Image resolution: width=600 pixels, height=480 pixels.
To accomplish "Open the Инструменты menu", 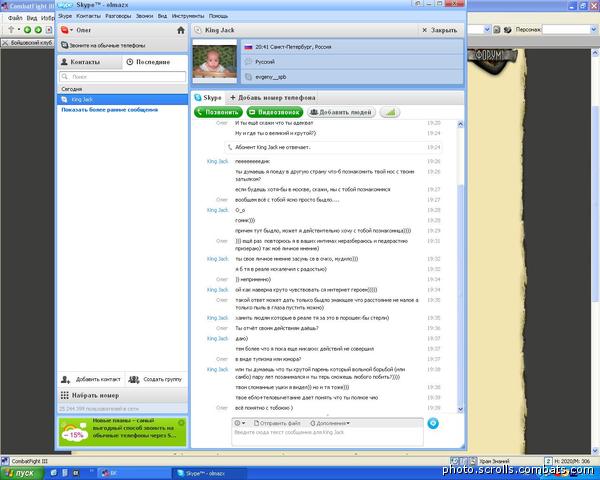I will pyautogui.click(x=188, y=16).
